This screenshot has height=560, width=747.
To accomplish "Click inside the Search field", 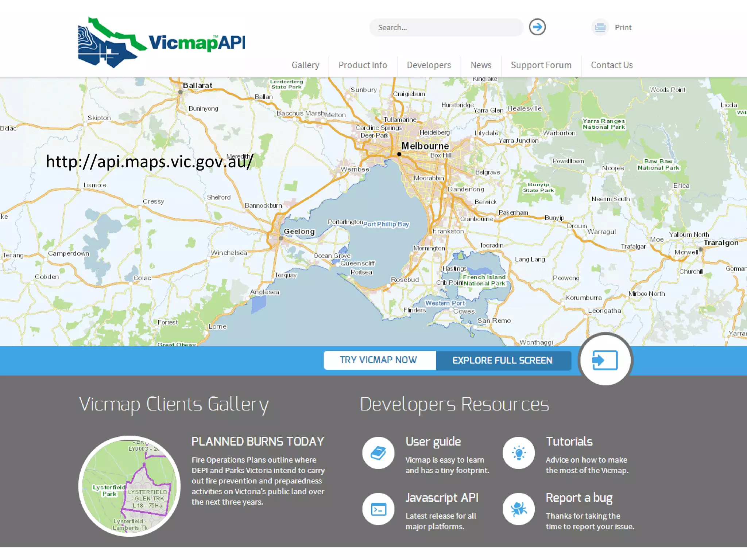I will click(x=445, y=28).
